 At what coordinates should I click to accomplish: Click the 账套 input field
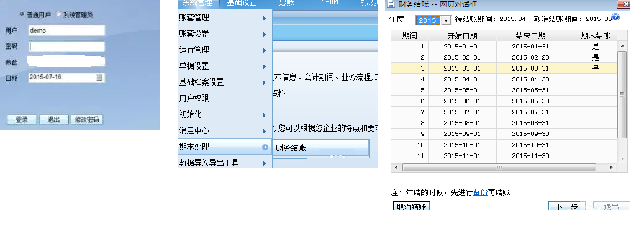[x=66, y=61]
